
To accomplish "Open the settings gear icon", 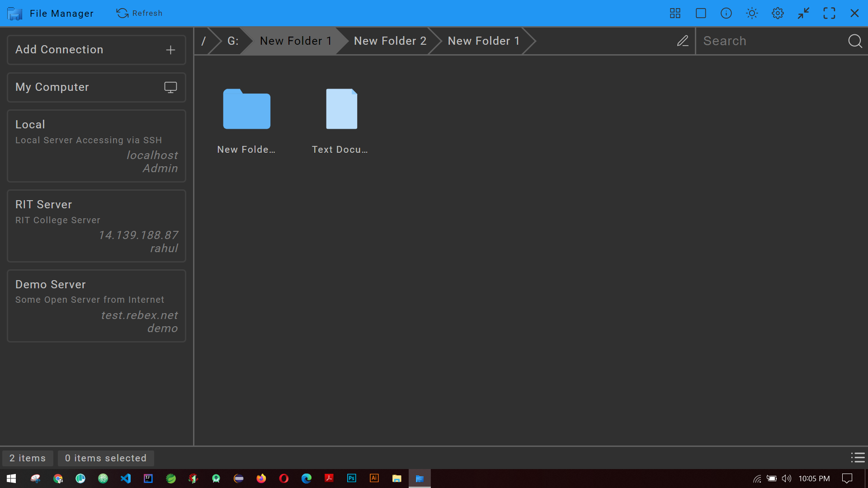I will [778, 13].
